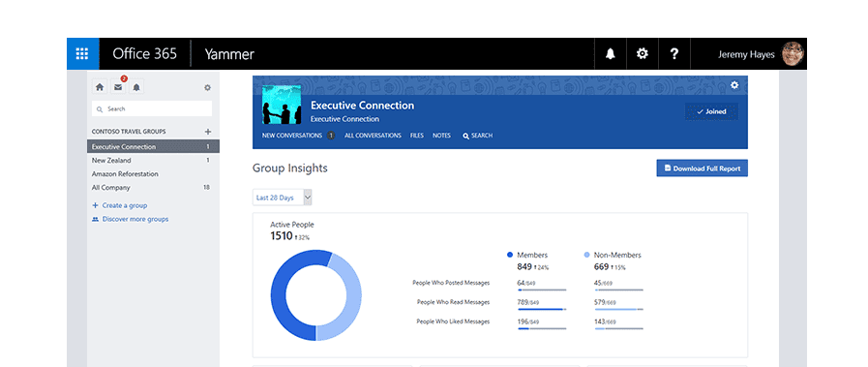This screenshot has height=367, width=868.
Task: Click Members posted messages bar 64/849
Action: click(x=542, y=290)
